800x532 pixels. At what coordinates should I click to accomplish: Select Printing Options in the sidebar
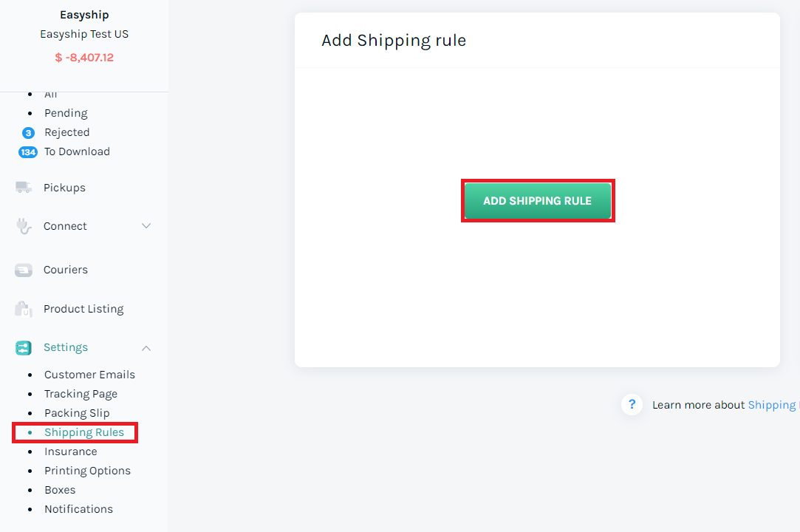point(88,471)
